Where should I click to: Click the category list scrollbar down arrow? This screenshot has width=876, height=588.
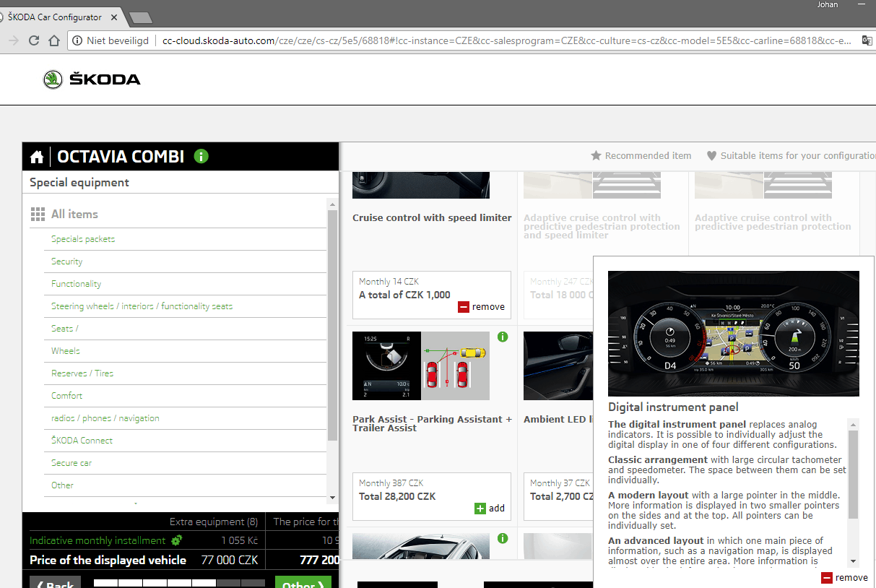click(332, 497)
